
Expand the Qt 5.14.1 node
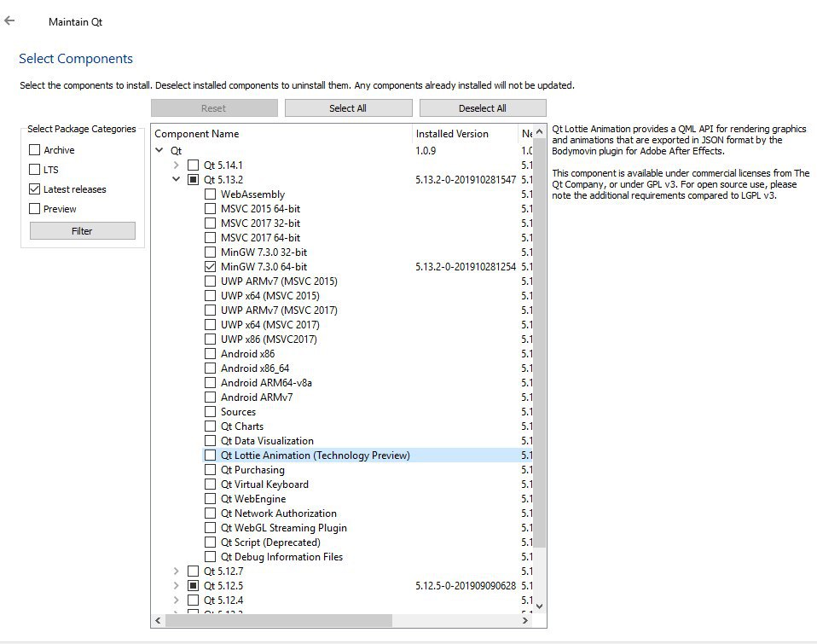pos(177,165)
